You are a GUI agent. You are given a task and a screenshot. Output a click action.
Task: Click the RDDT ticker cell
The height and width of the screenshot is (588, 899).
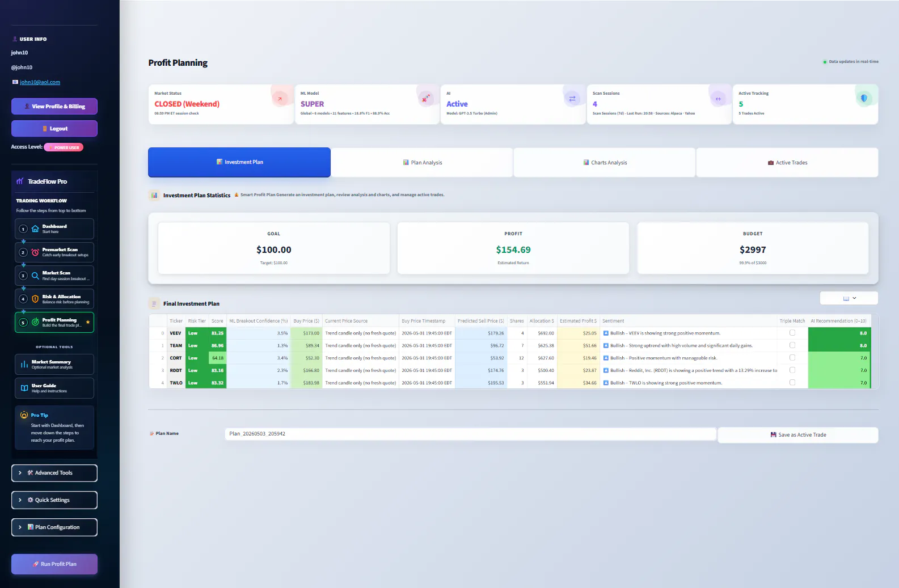(x=176, y=371)
